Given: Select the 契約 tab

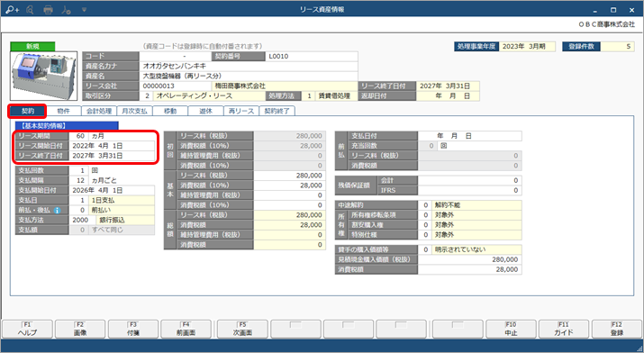Looking at the screenshot, I should (28, 111).
